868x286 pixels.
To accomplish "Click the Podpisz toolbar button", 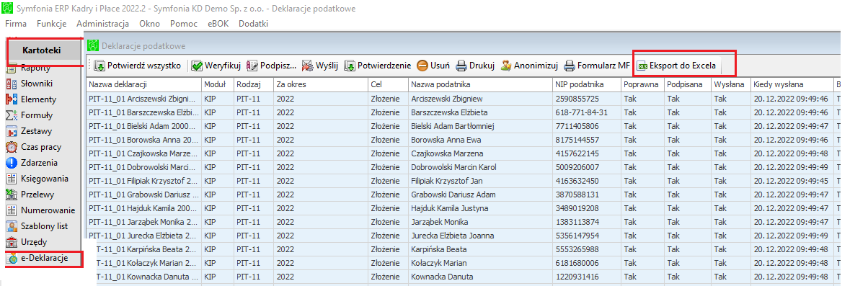I will (x=271, y=66).
